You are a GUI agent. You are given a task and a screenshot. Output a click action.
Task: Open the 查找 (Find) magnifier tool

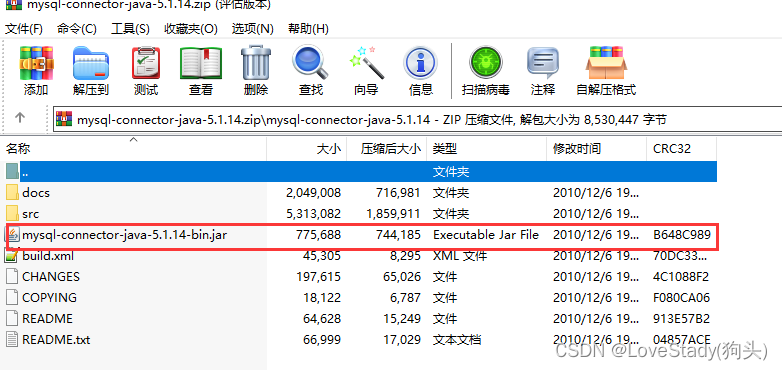click(x=311, y=70)
